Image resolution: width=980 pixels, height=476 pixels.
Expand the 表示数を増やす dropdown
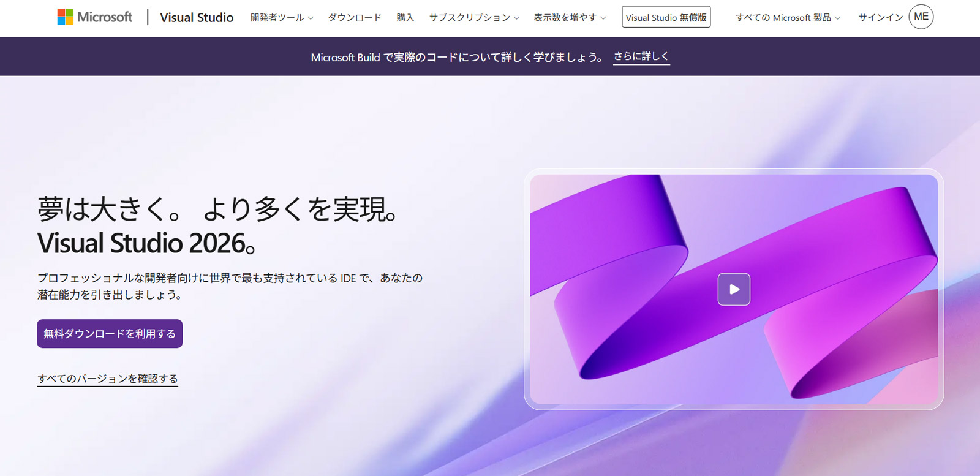click(x=570, y=18)
